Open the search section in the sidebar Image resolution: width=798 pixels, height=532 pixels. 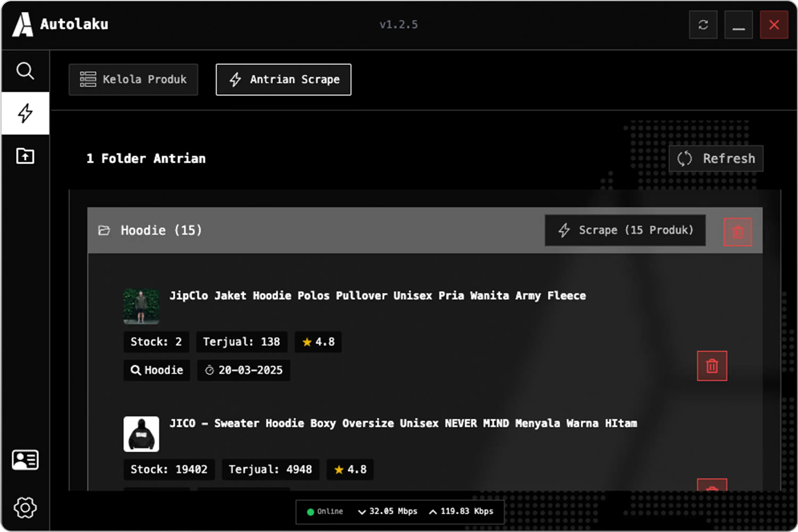[25, 71]
